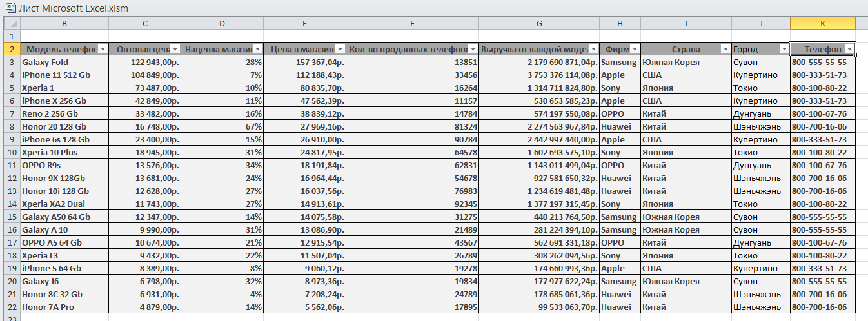868x321 pixels.
Task: Select column J header
Action: [x=761, y=23]
